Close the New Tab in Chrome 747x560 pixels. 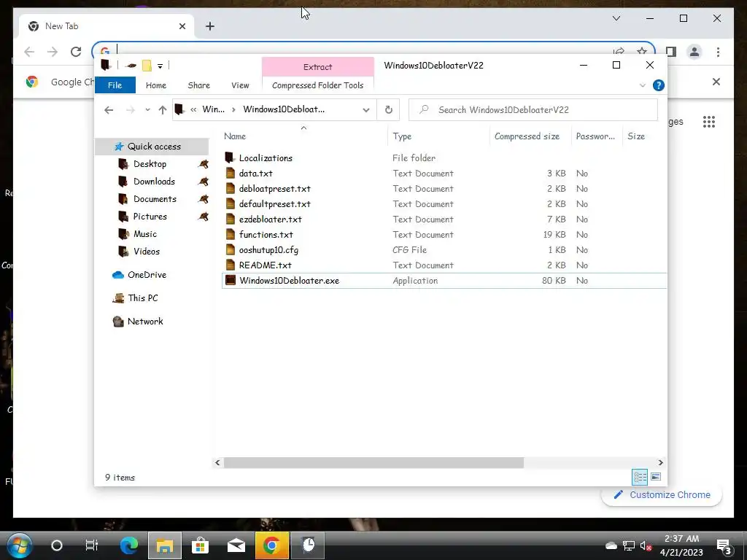pyautogui.click(x=182, y=26)
